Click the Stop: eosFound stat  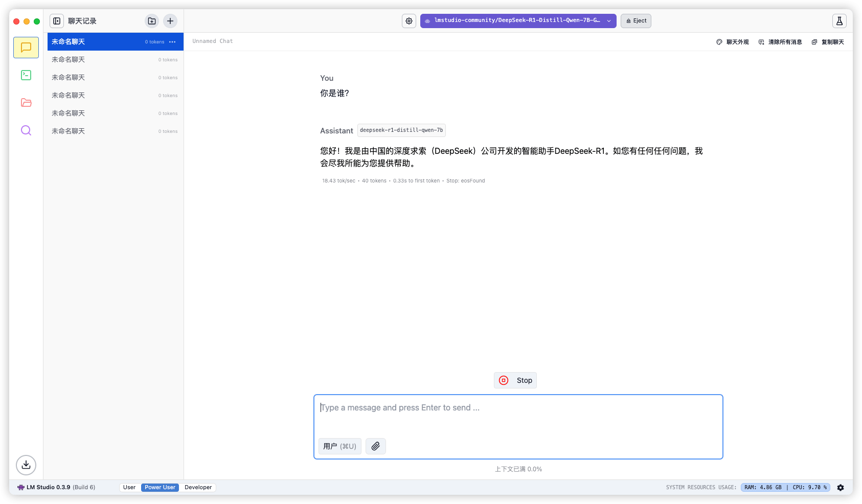click(466, 181)
